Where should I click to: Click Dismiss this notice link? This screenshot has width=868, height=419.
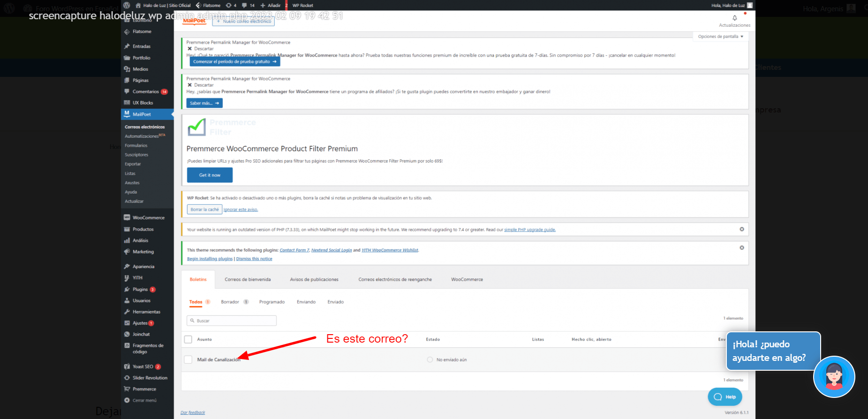click(x=254, y=259)
